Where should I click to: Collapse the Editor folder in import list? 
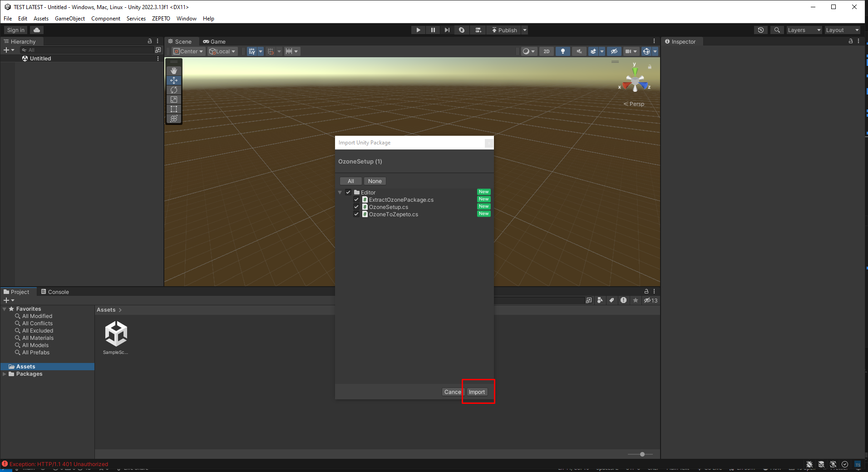[340, 193]
